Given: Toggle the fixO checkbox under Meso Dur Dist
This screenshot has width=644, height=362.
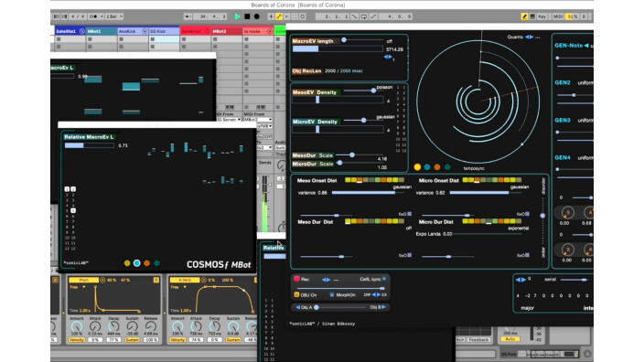Looking at the screenshot, I should point(410,255).
